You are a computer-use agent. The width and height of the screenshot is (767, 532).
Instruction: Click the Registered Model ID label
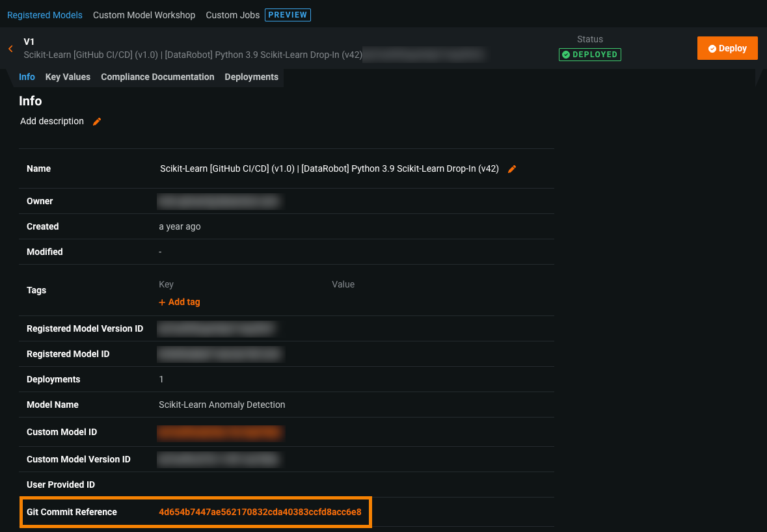pyautogui.click(x=68, y=354)
